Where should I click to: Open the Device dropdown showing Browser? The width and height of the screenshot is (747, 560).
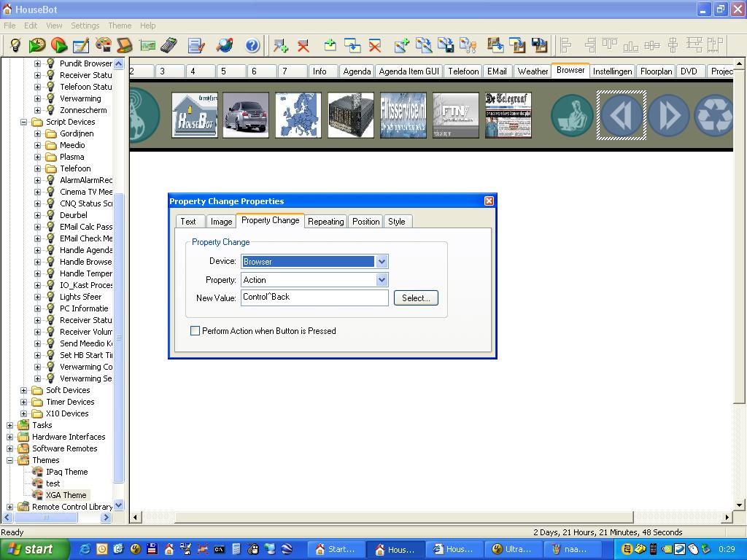point(382,261)
